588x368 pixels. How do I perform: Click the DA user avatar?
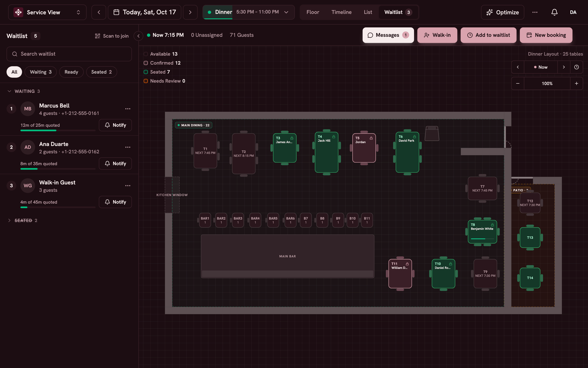(x=573, y=12)
